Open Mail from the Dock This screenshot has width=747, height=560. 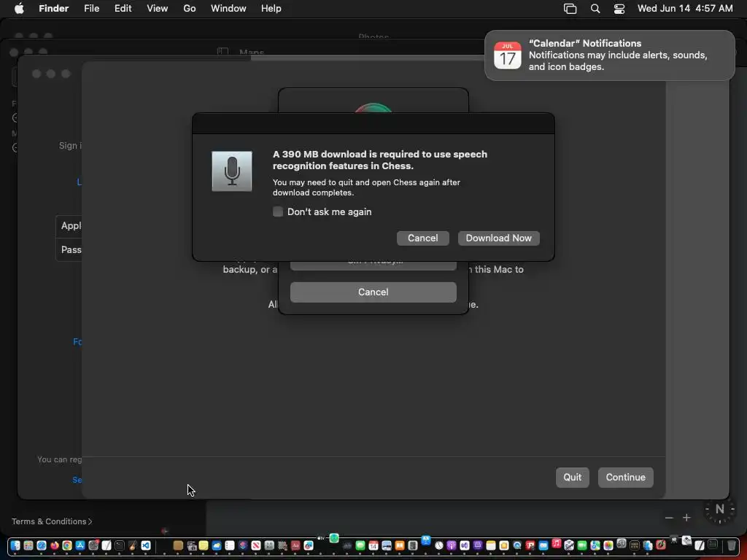(543, 545)
